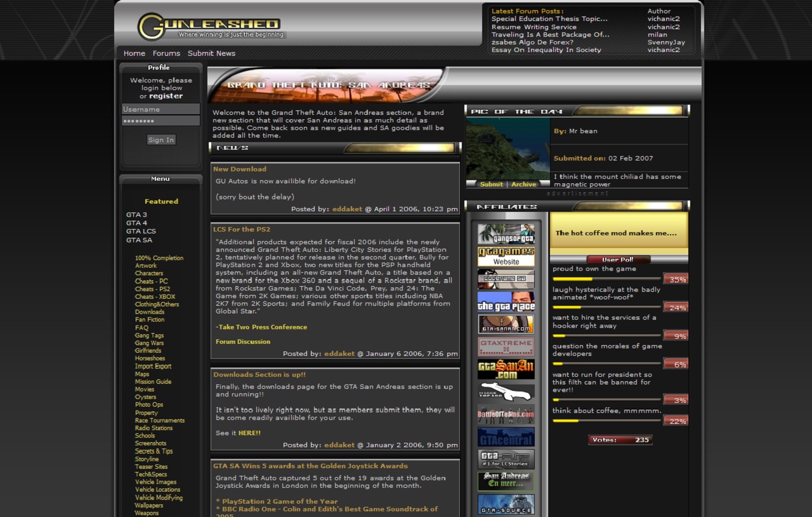Click poll bar for 'think about coffee, mmmmm.'
This screenshot has width=812, height=517.
pos(607,421)
